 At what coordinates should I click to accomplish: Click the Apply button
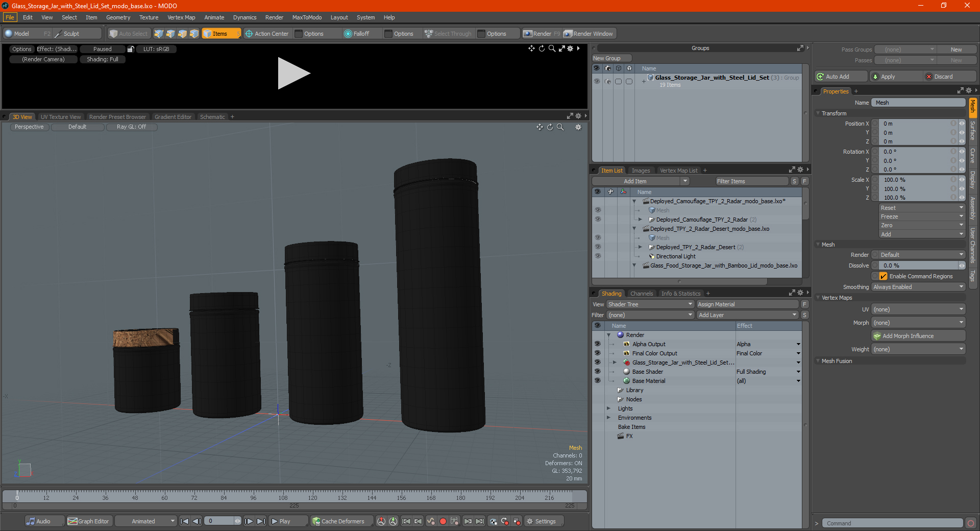click(895, 77)
